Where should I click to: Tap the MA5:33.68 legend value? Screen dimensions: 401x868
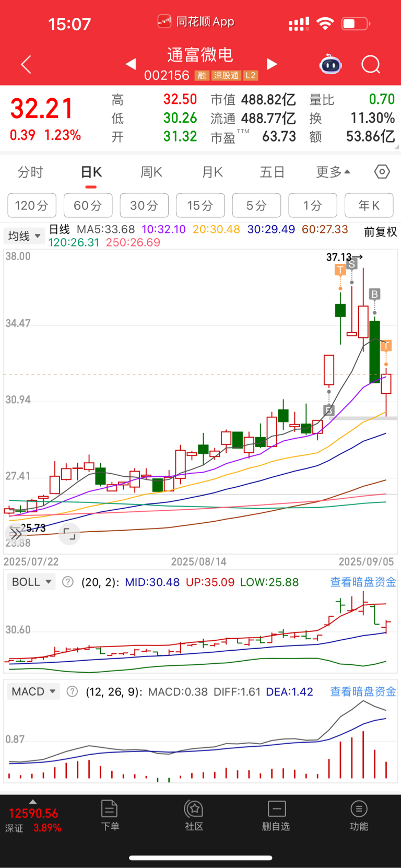pos(106,229)
